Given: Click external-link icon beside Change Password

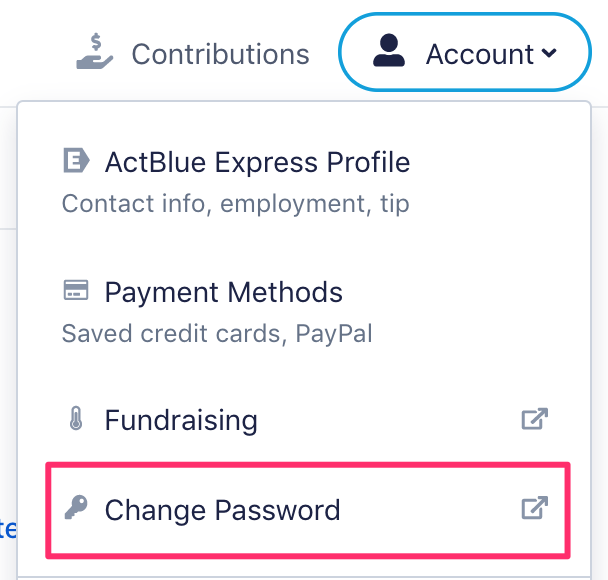Looking at the screenshot, I should coord(535,507).
